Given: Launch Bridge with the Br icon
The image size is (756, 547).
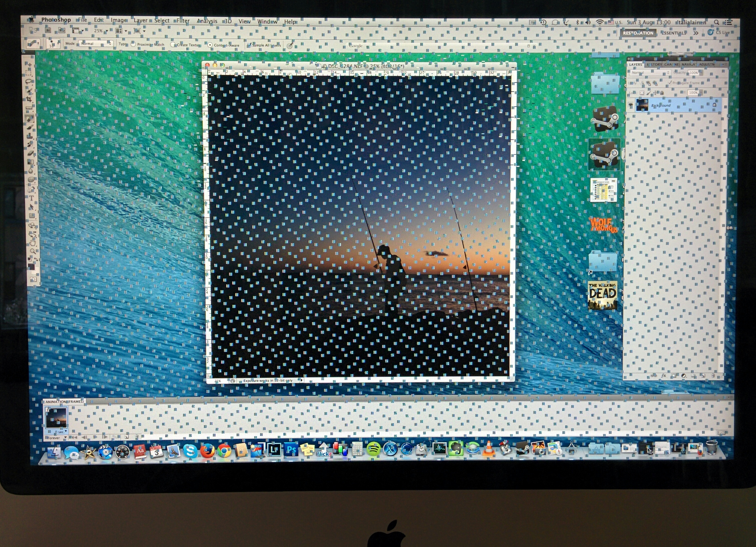Looking at the screenshot, I should click(48, 30).
